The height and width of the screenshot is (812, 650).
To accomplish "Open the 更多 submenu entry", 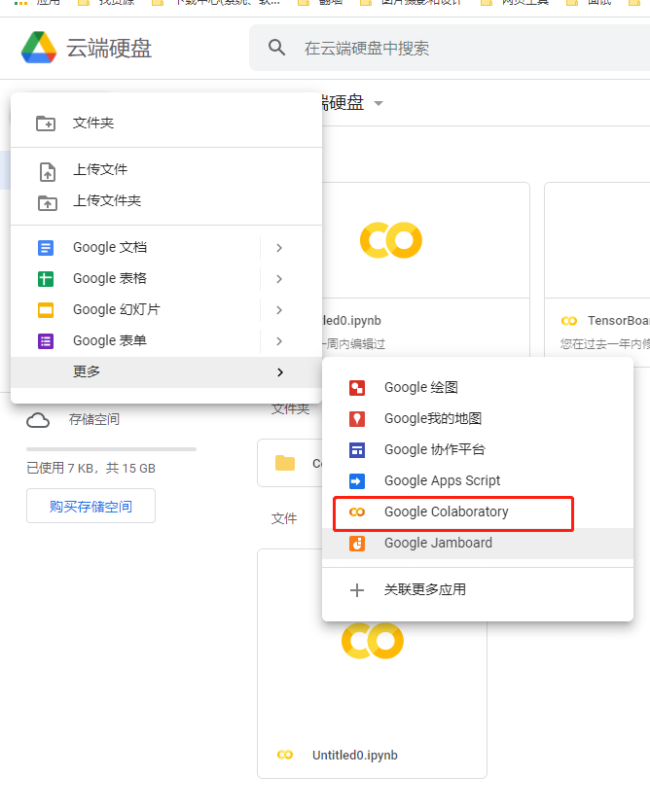I will tap(166, 371).
